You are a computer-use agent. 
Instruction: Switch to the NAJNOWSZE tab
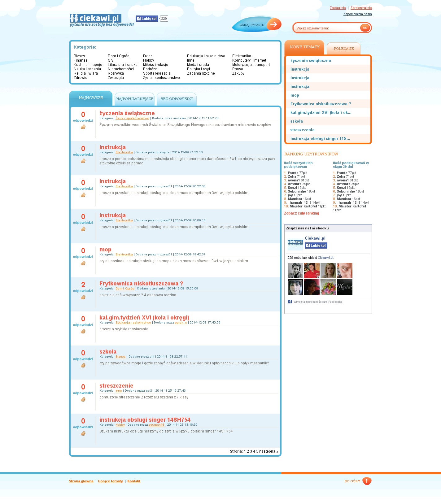click(x=91, y=98)
